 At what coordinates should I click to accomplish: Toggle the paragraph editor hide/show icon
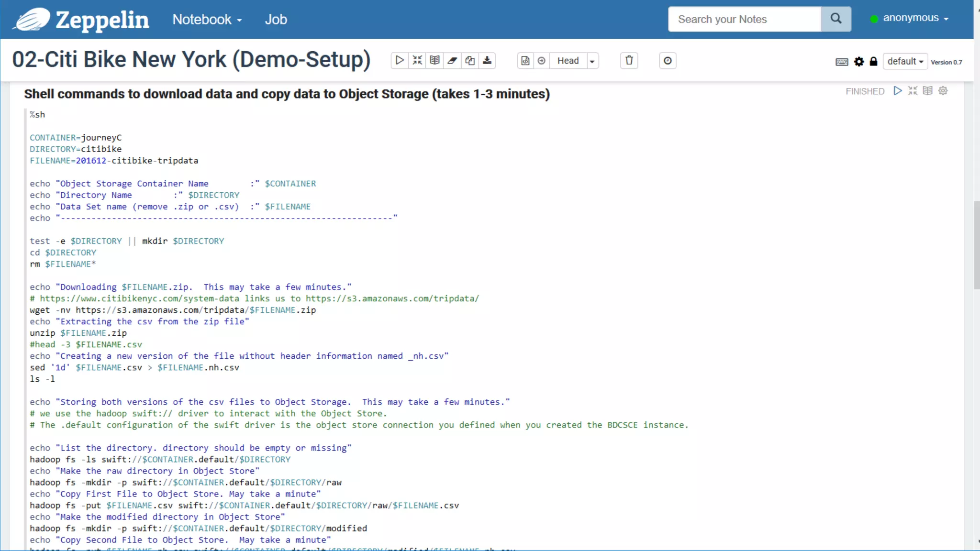pyautogui.click(x=913, y=91)
